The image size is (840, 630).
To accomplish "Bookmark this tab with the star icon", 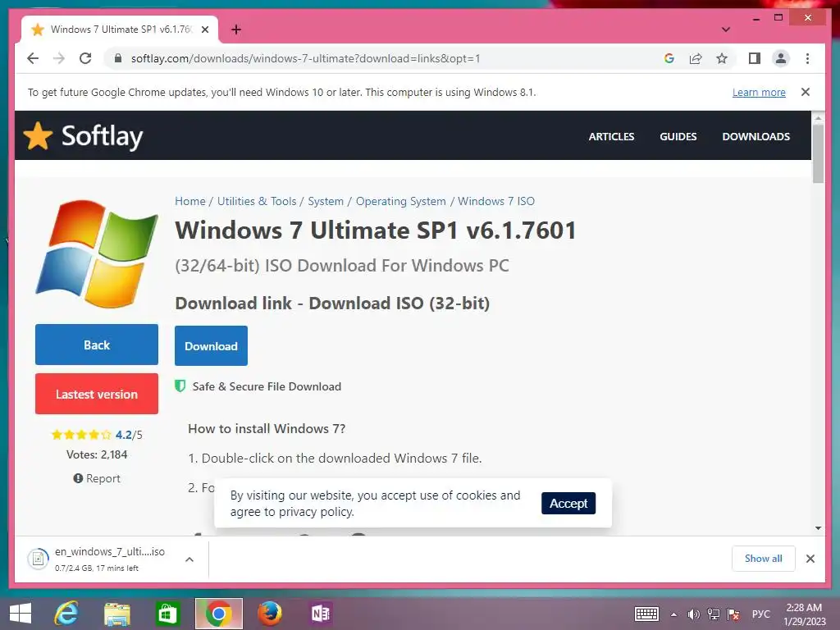I will (722, 58).
